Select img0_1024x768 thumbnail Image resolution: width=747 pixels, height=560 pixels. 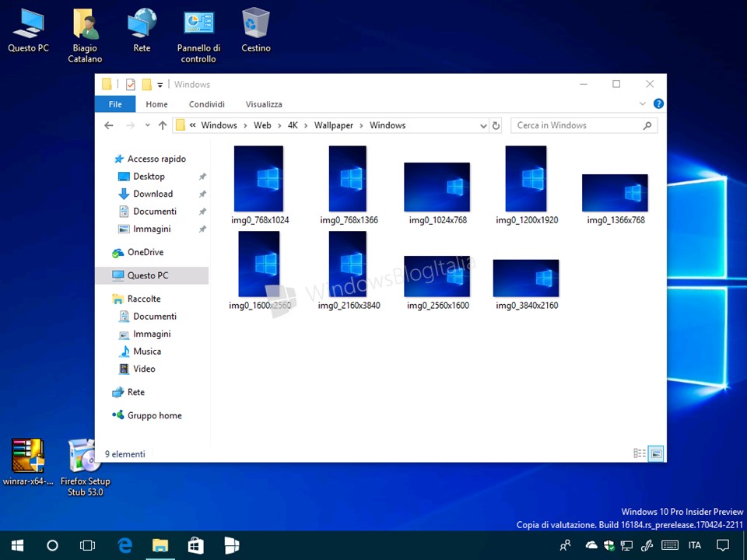[437, 187]
